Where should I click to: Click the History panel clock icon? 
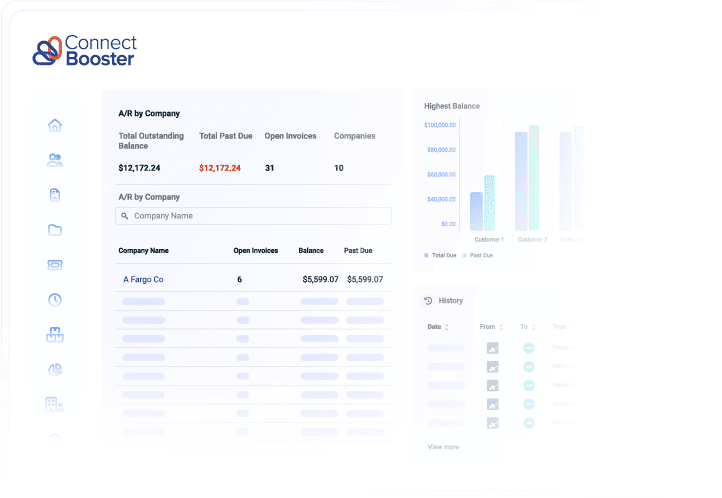428,301
